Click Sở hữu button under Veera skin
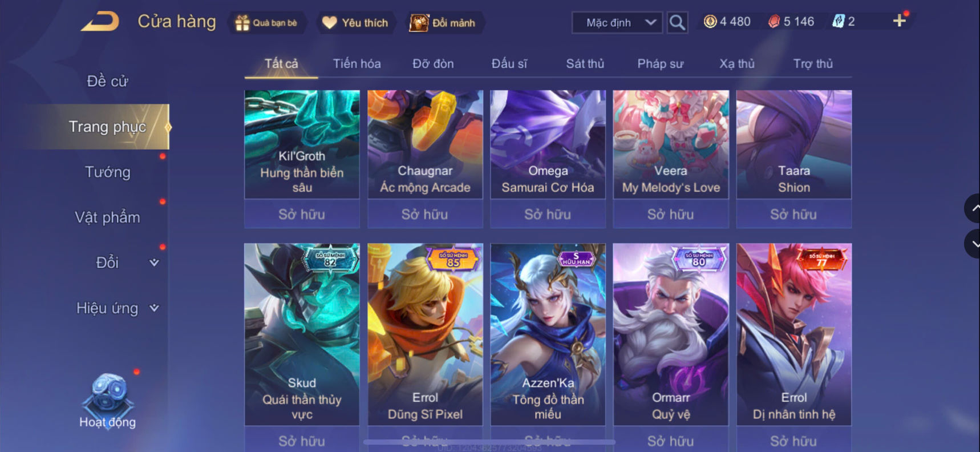Image resolution: width=980 pixels, height=452 pixels. tap(671, 214)
